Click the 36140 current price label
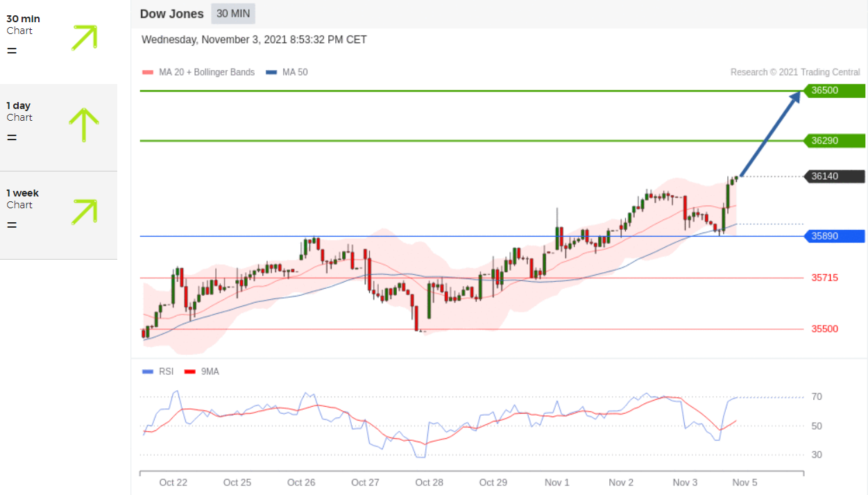This screenshot has height=495, width=868. (833, 176)
